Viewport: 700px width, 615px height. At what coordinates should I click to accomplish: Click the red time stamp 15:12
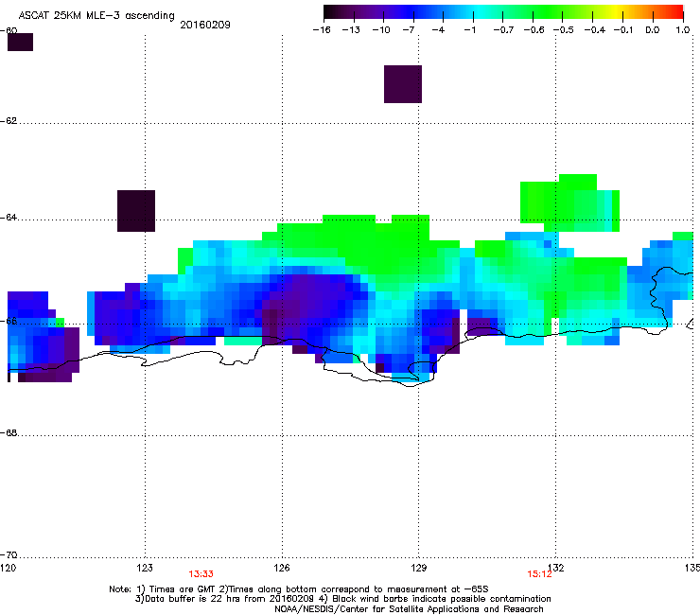point(539,574)
